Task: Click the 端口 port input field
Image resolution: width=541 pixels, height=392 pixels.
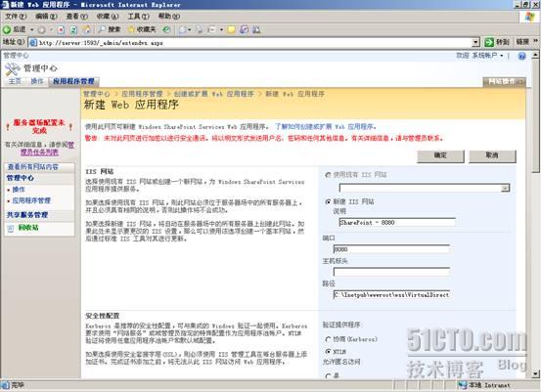Action: (x=391, y=249)
